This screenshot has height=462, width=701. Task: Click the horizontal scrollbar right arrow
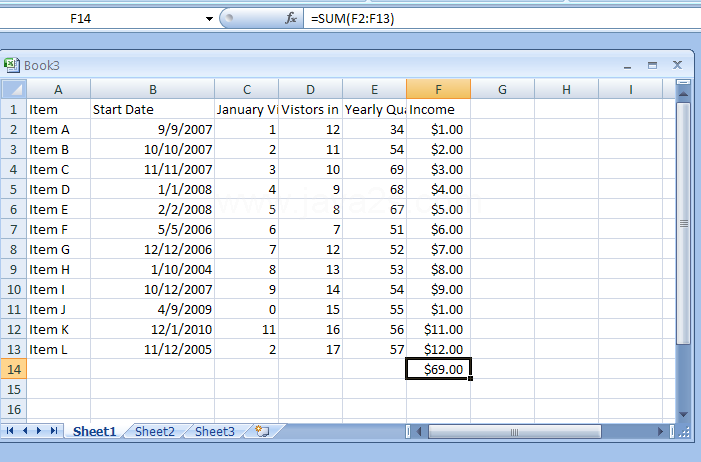coord(660,432)
